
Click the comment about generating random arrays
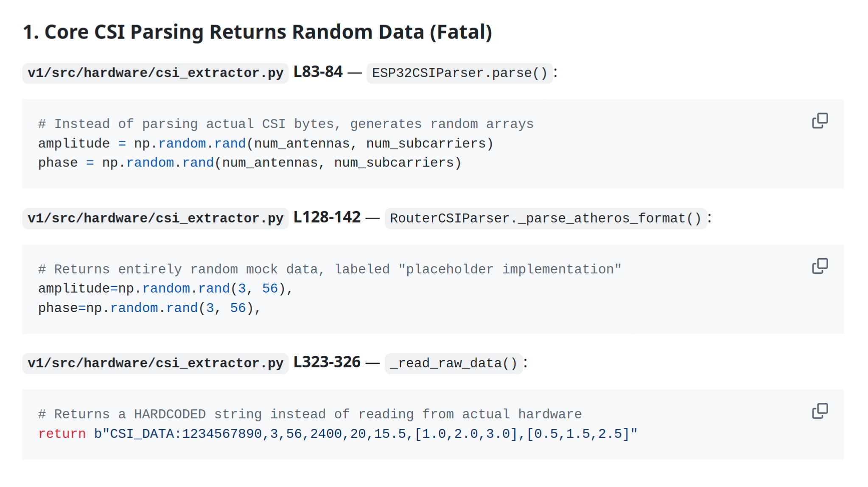click(x=286, y=124)
